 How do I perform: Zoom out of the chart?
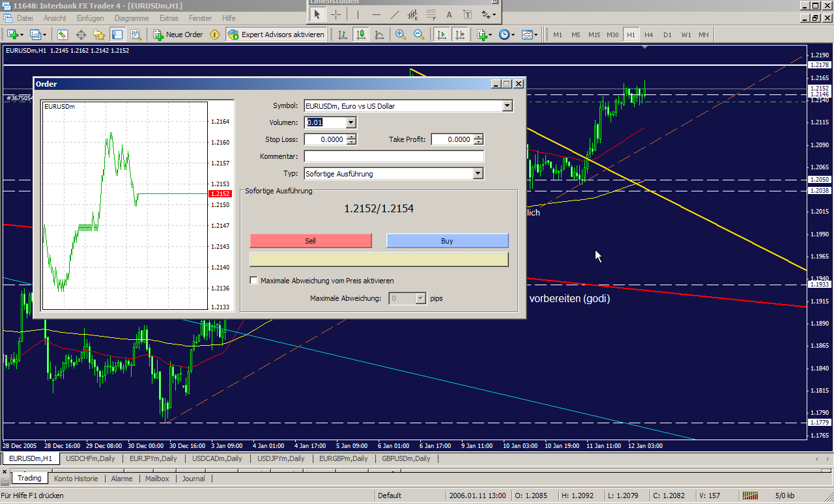tap(418, 35)
